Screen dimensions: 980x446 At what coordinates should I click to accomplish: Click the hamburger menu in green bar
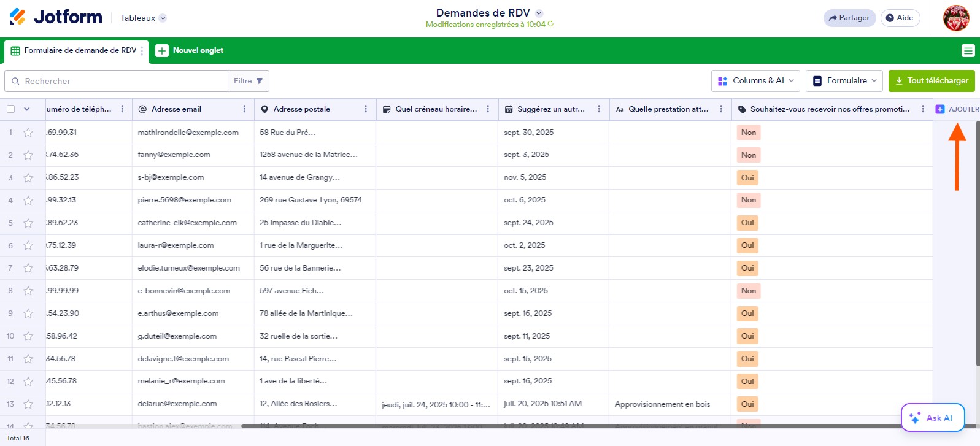point(968,51)
